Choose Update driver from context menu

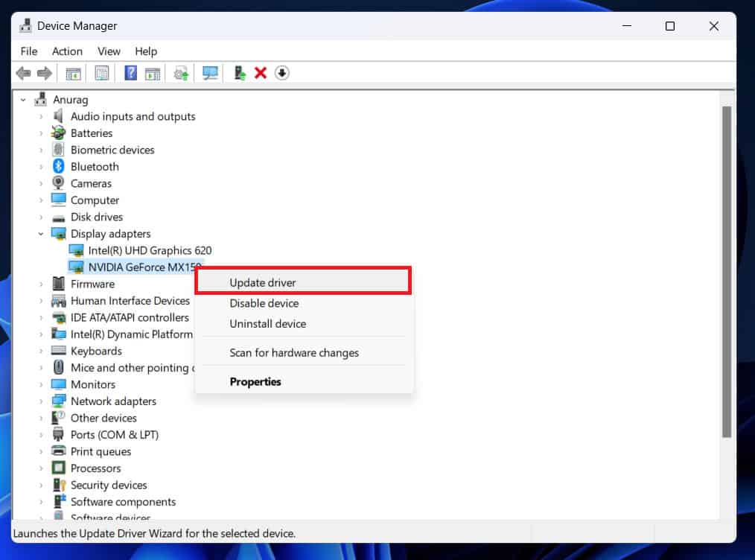tap(303, 283)
